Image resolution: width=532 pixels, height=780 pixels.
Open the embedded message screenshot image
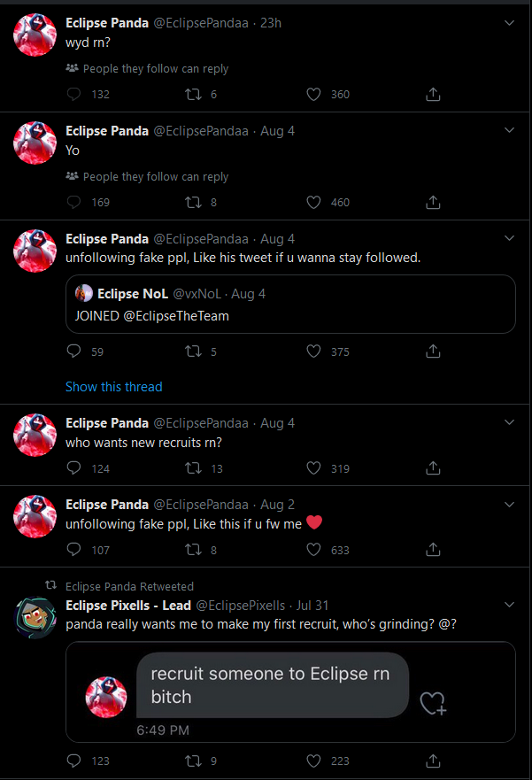coord(290,691)
